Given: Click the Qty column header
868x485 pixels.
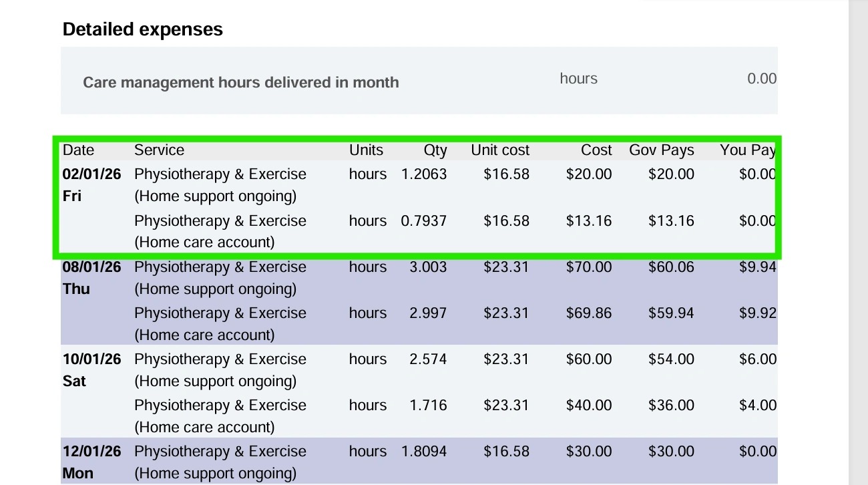Looking at the screenshot, I should pyautogui.click(x=435, y=150).
